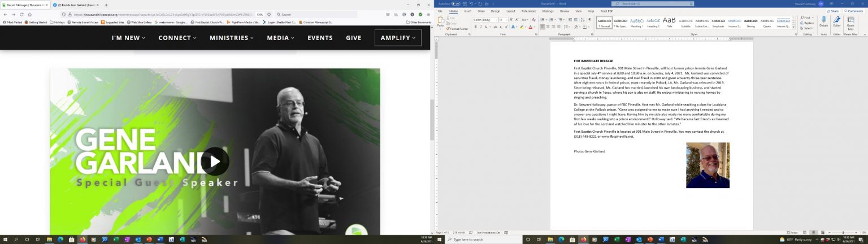Align text right in Word

(553, 27)
